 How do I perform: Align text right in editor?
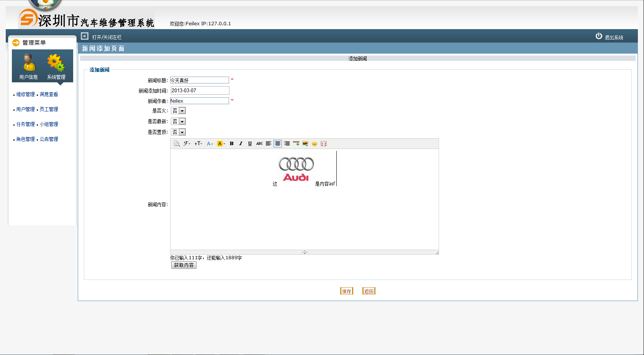[x=287, y=144]
